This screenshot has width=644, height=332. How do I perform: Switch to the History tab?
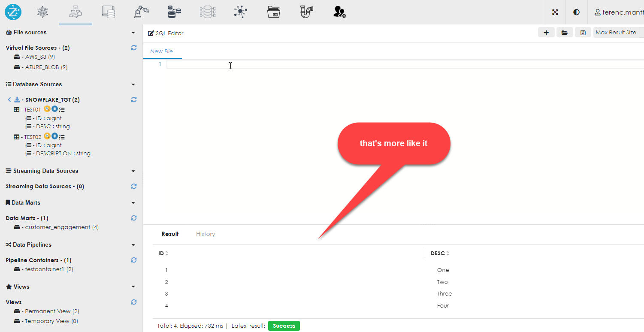206,234
